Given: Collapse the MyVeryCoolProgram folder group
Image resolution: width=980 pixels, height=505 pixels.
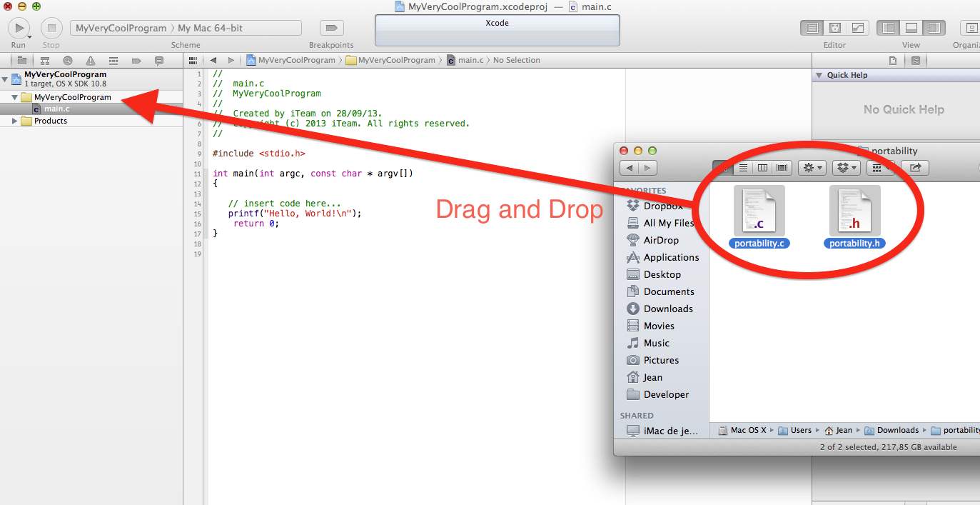Looking at the screenshot, I should [x=14, y=97].
